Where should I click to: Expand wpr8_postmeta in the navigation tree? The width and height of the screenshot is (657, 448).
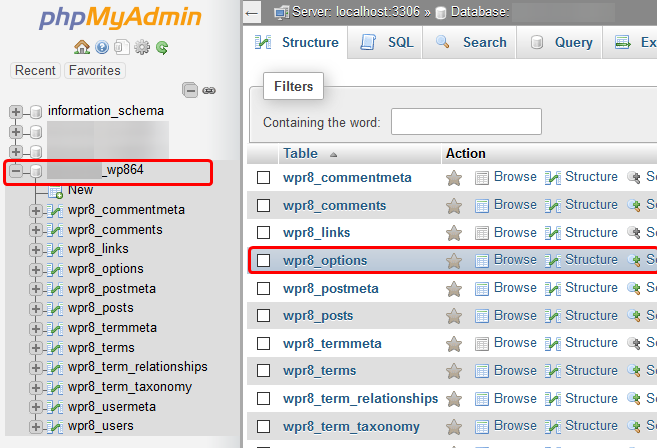coord(36,289)
